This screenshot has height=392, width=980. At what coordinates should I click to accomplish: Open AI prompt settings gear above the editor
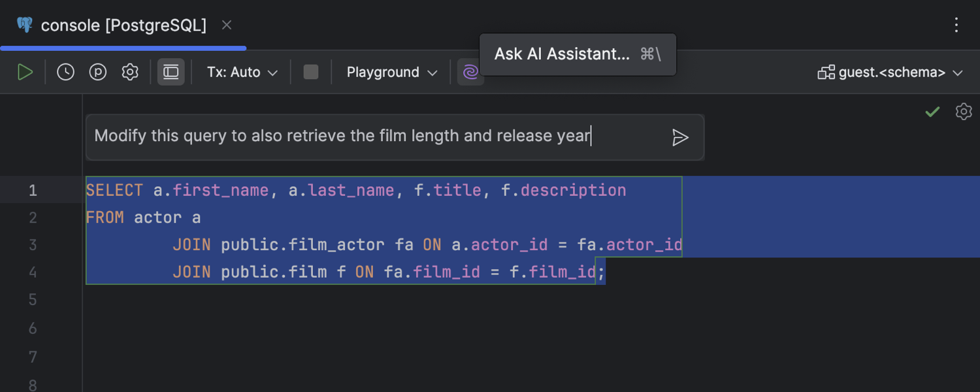point(964,112)
